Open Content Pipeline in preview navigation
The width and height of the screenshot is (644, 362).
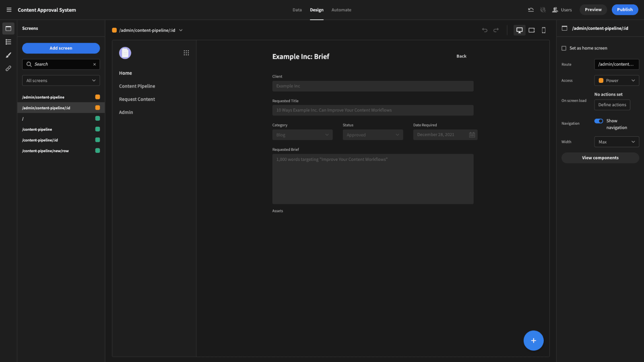coord(137,86)
